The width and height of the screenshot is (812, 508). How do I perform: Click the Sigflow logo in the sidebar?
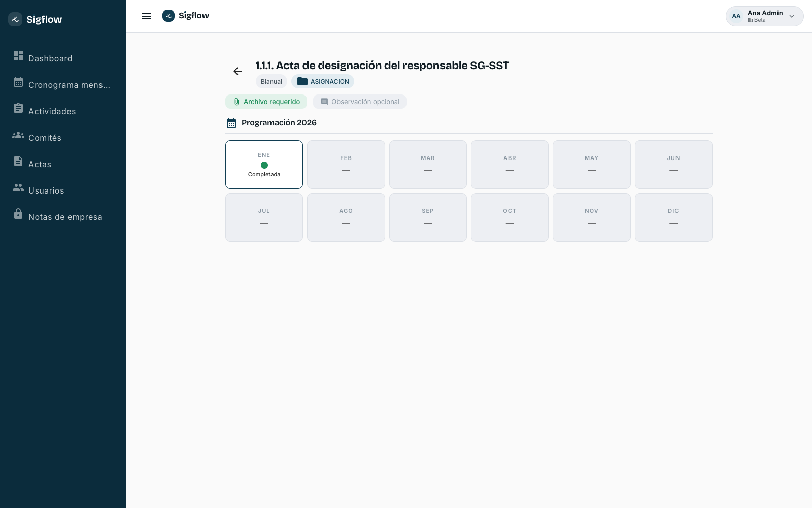36,19
